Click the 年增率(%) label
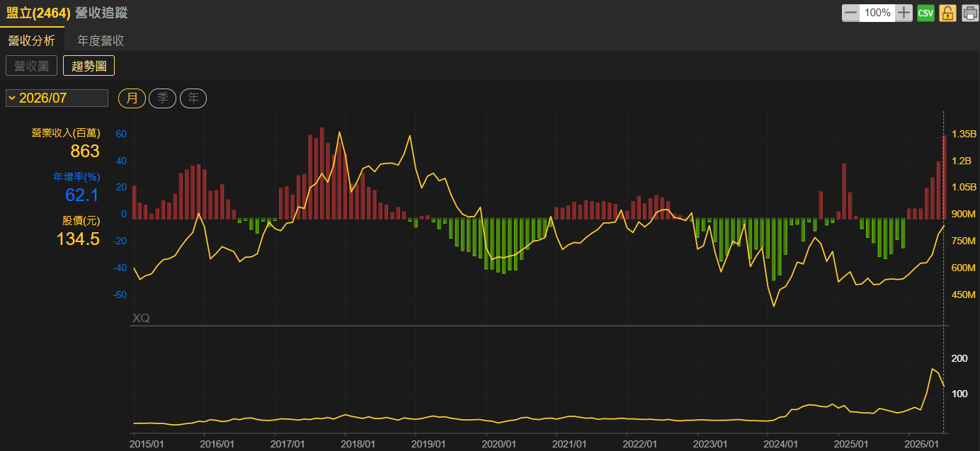980x451 pixels. (x=76, y=177)
